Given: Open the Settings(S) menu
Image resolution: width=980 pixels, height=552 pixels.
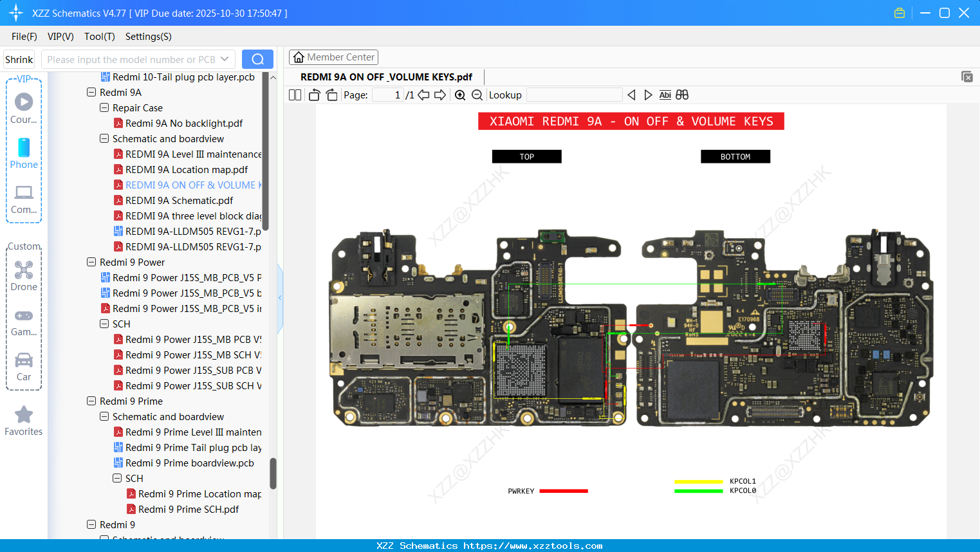Looking at the screenshot, I should (x=149, y=37).
